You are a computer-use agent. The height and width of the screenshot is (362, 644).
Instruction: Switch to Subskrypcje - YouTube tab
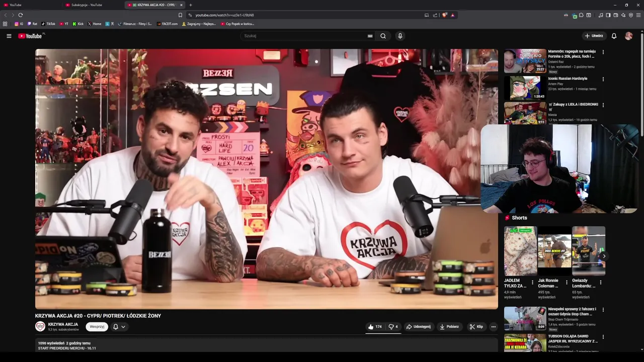pyautogui.click(x=92, y=5)
